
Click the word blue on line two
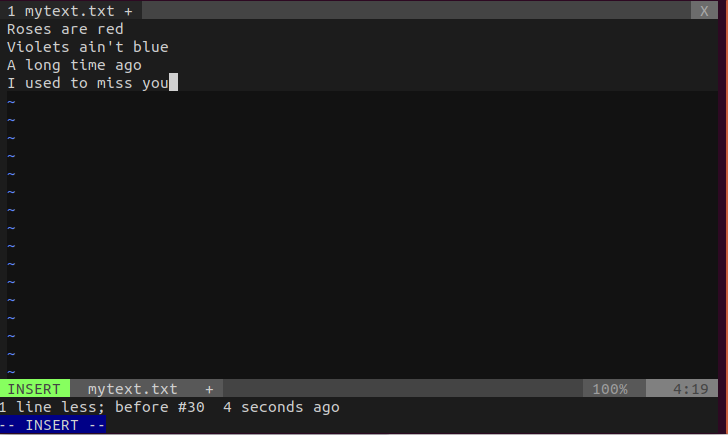point(150,47)
